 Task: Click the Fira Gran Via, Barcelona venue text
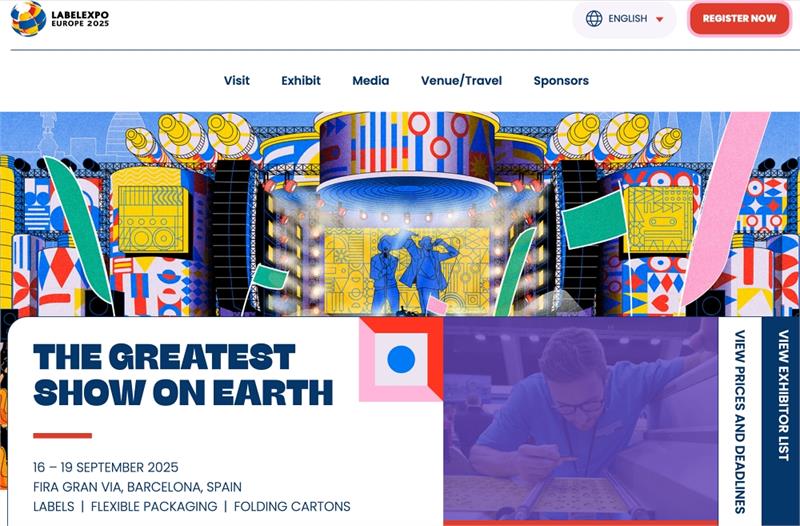[137, 487]
